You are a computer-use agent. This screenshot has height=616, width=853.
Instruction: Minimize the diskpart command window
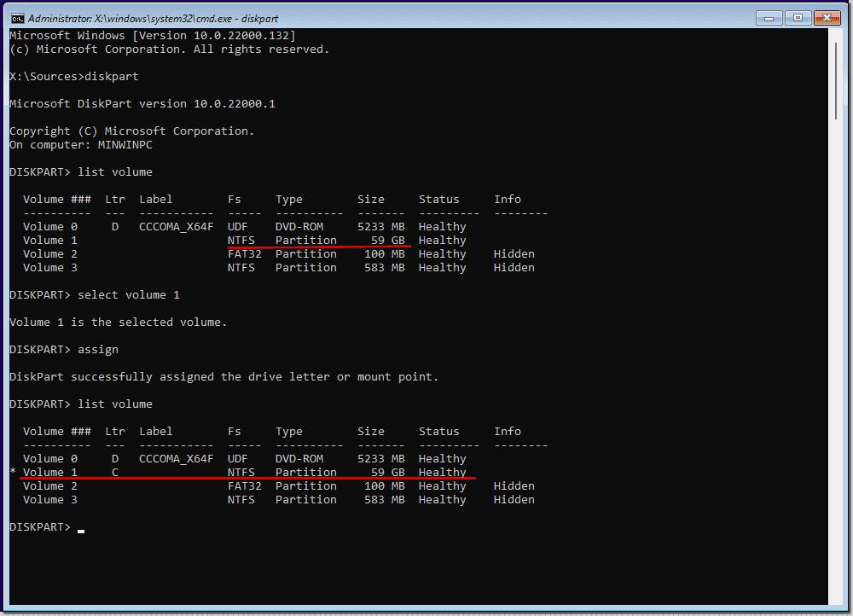click(769, 18)
